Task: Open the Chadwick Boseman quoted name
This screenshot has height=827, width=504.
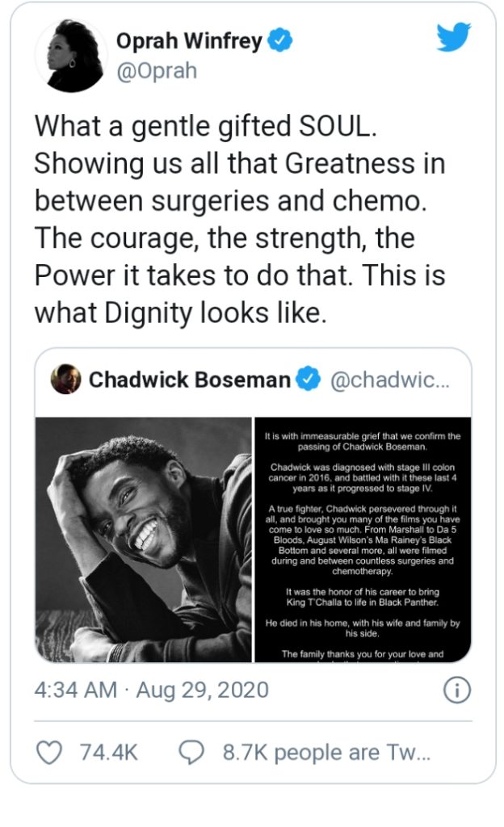Action: (189, 380)
